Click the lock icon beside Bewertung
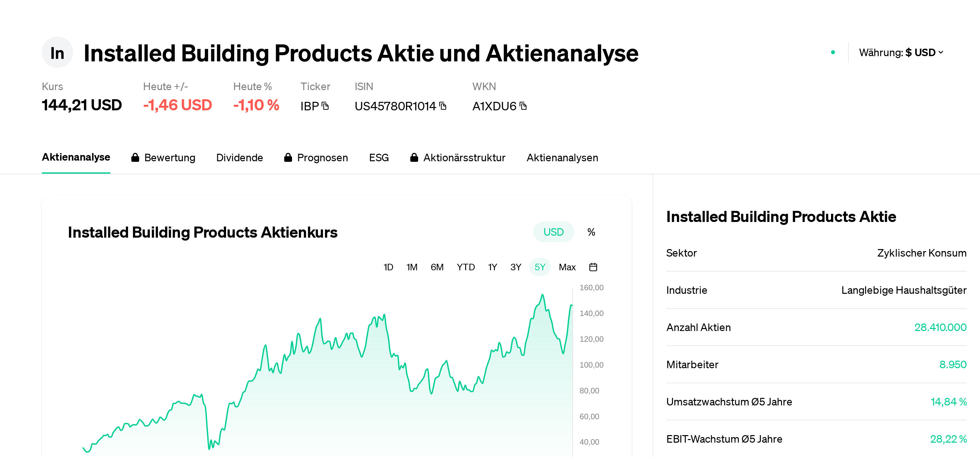Viewport: 980px width, 457px height. tap(135, 157)
